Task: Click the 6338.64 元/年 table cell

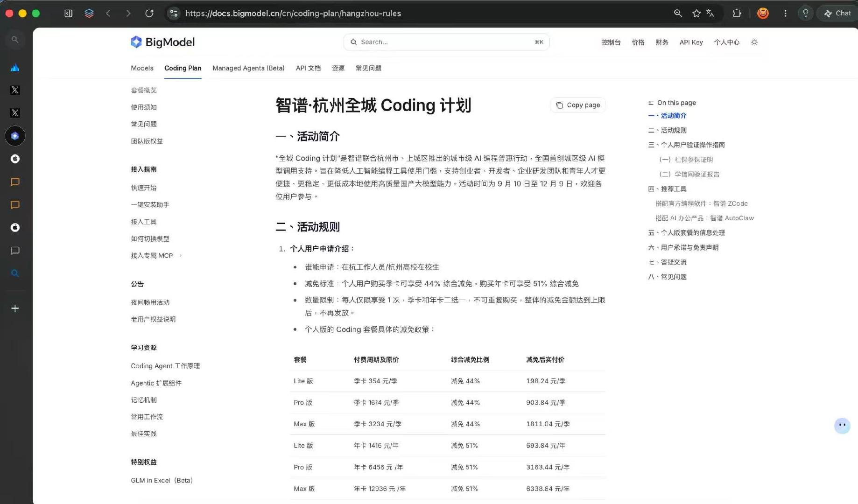Action: coord(548,489)
